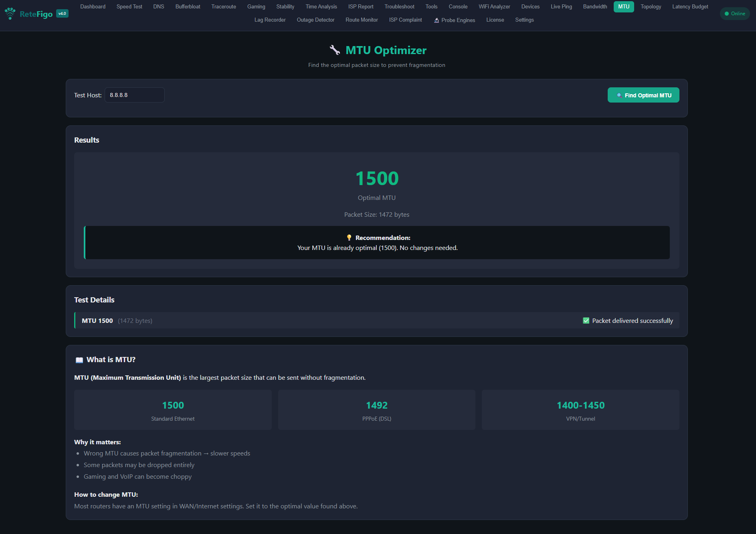Screen dimensions: 756x534
Task: Click the ReteFigo logo icon
Action: point(10,14)
